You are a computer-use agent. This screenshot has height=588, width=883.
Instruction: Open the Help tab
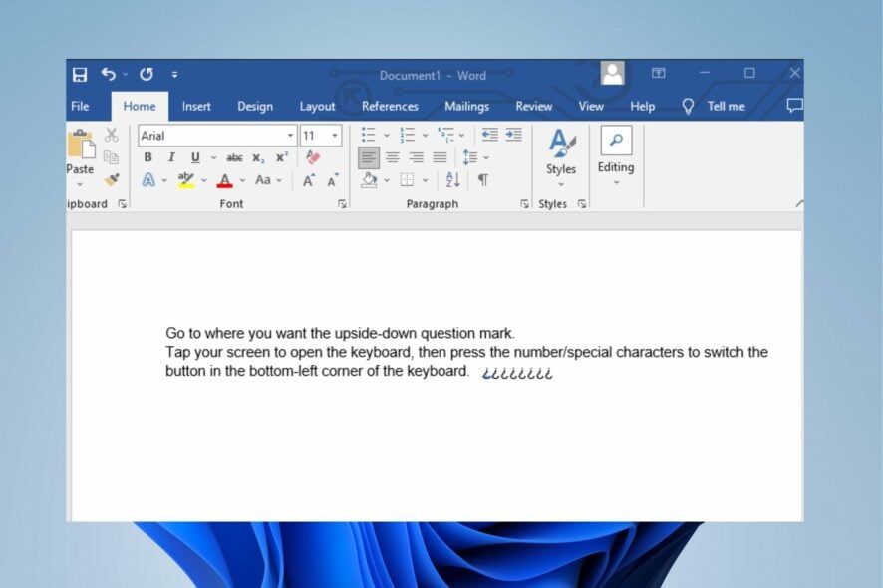coord(642,106)
